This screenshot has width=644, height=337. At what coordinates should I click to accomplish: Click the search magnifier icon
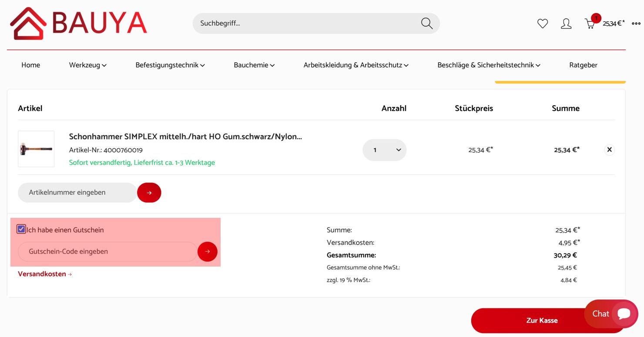427,23
